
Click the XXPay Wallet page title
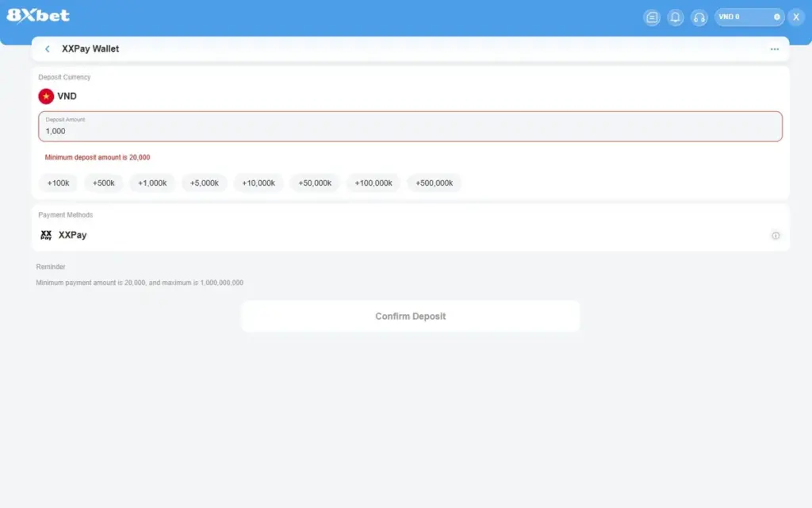[x=90, y=48]
